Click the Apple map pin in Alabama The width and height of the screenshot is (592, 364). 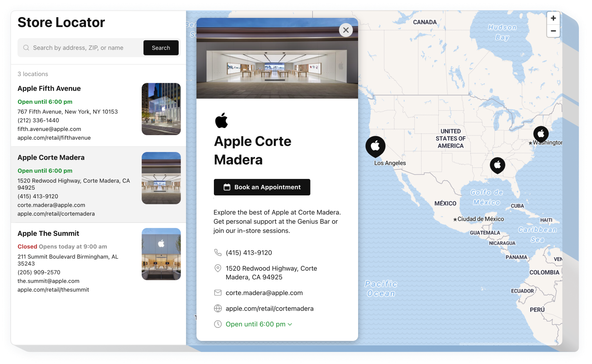(x=497, y=165)
